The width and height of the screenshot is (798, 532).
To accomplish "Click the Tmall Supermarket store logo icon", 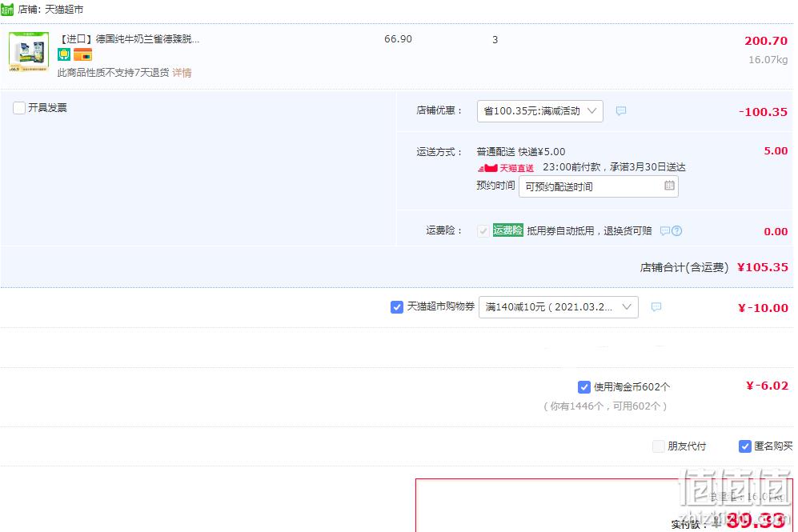I will [x=7, y=10].
